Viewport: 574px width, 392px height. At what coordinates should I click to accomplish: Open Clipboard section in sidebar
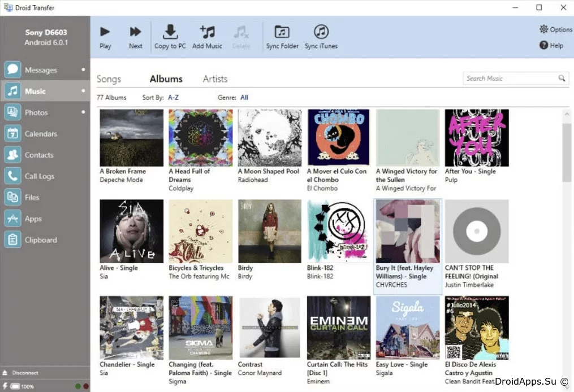pos(45,239)
